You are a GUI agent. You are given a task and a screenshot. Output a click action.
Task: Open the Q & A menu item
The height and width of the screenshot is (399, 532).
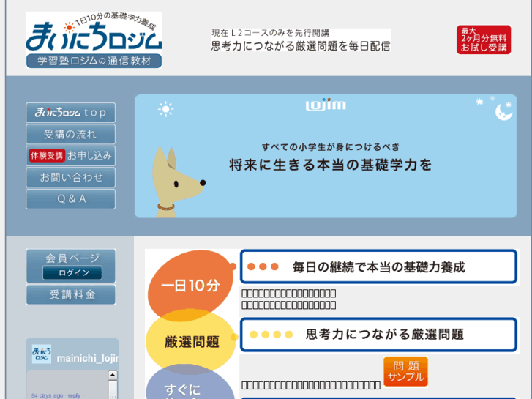[x=70, y=198]
